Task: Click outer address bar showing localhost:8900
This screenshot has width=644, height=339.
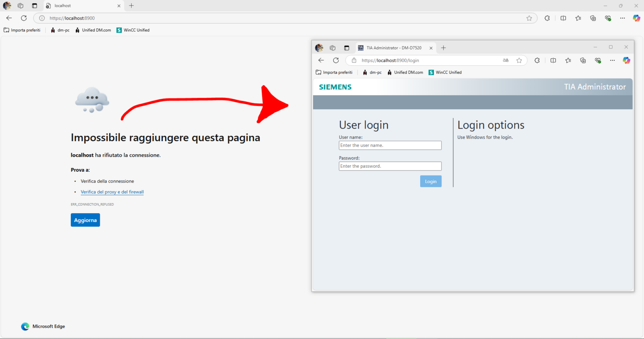Action: 285,18
